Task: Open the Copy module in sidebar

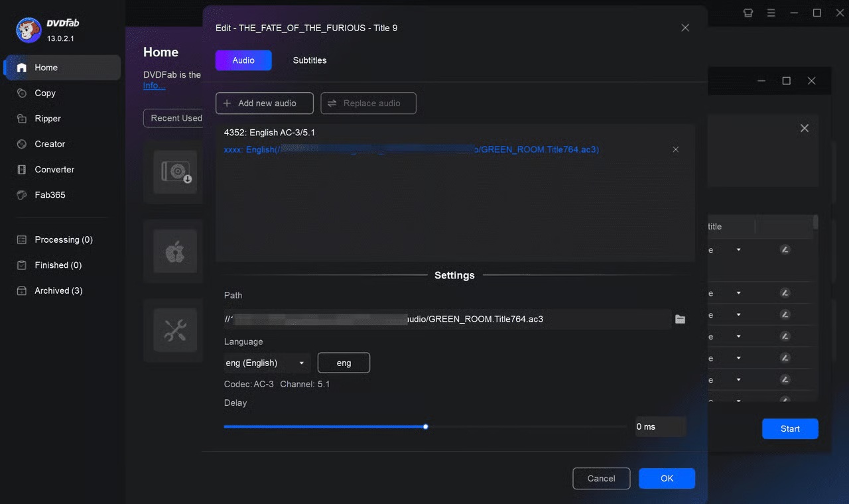Action: pos(45,94)
